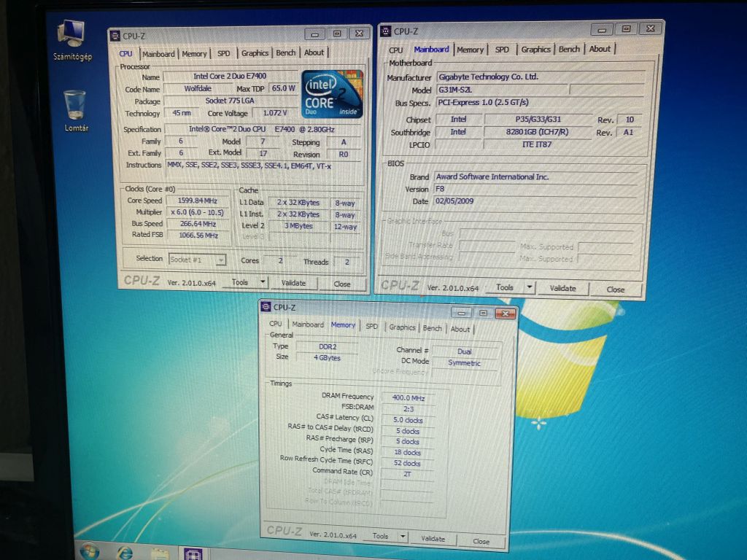Expand Tools dropdown arrow in CPU window

tap(263, 282)
